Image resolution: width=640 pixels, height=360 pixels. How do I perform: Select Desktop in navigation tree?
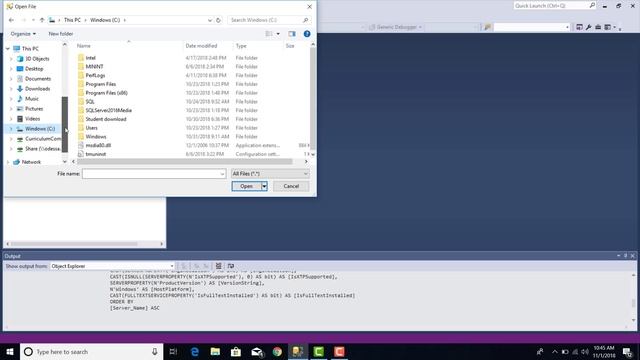34,69
